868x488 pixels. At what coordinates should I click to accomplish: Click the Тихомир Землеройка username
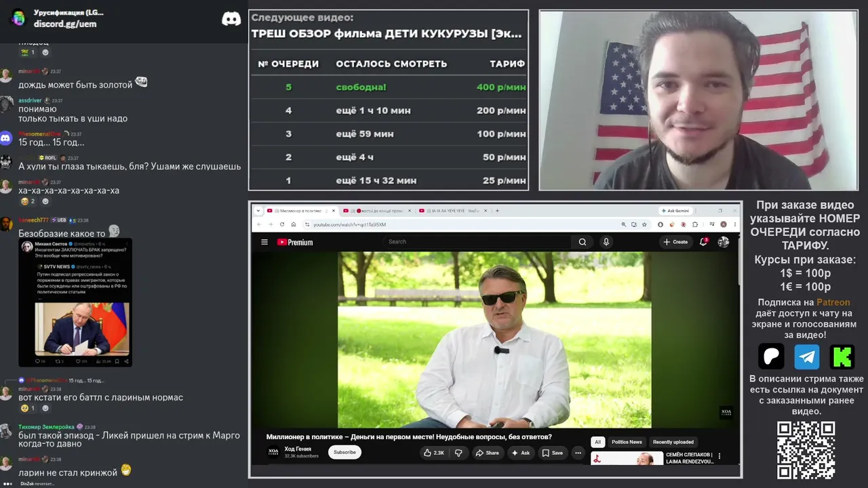click(x=46, y=427)
